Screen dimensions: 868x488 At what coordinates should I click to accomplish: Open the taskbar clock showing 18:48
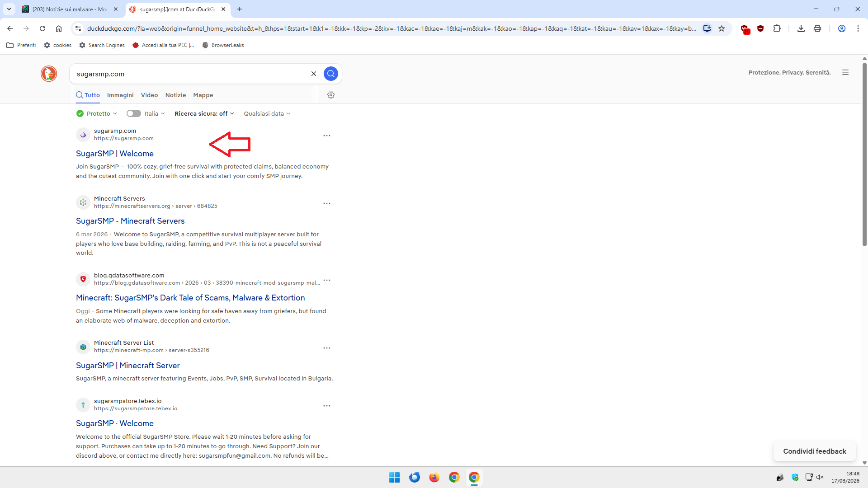tap(845, 477)
